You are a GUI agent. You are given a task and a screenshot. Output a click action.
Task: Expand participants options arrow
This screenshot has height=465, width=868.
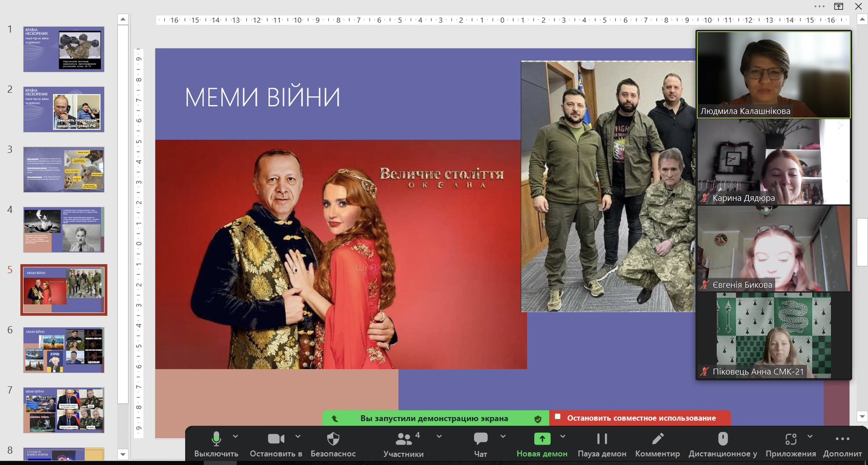(x=439, y=436)
